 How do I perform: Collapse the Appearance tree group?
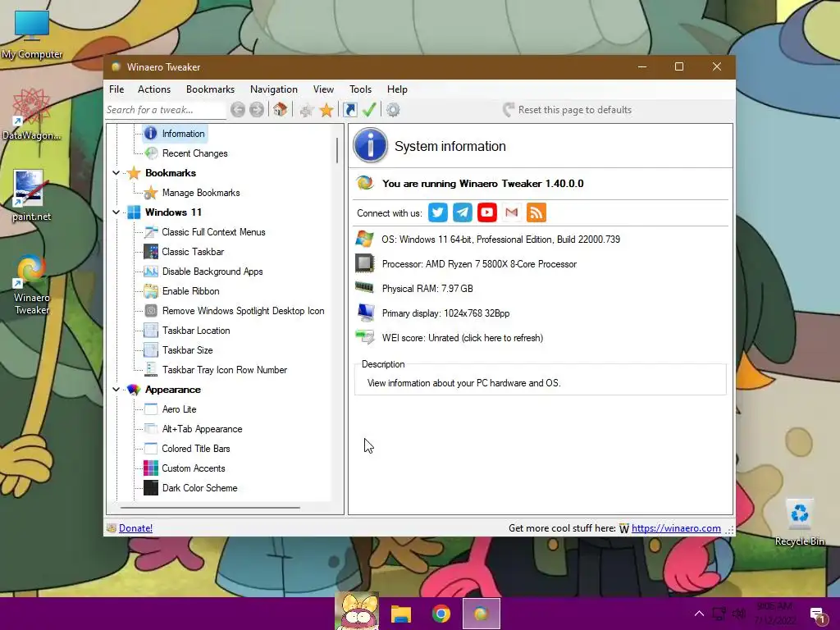[x=116, y=390]
